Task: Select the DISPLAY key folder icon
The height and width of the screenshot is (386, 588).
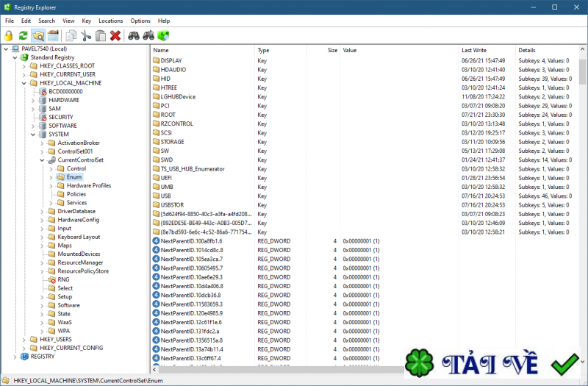Action: tap(156, 60)
